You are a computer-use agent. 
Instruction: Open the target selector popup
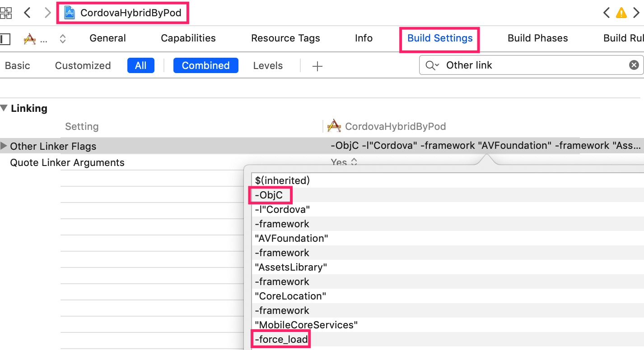coord(63,39)
